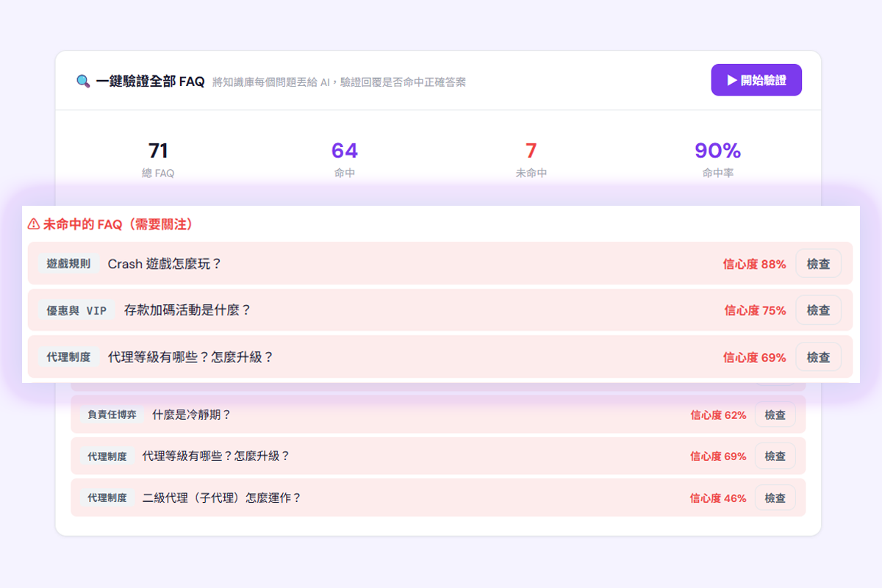Select the 優惠與 VIP category tag
Screen dimensions: 882x588
[x=76, y=310]
